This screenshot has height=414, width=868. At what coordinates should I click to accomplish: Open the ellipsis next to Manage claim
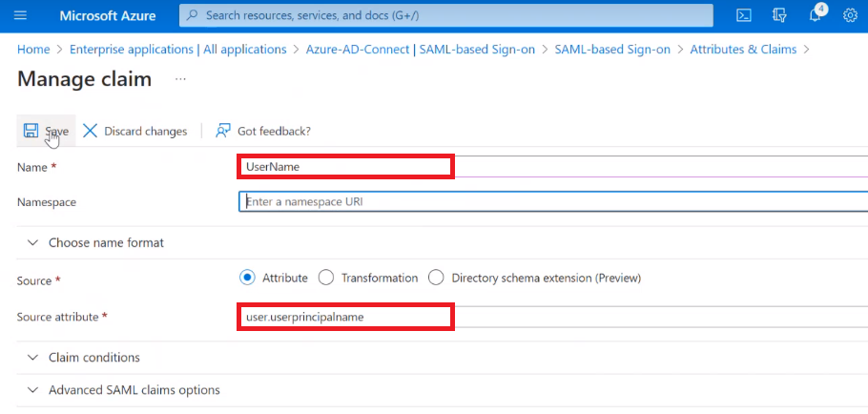click(x=180, y=80)
